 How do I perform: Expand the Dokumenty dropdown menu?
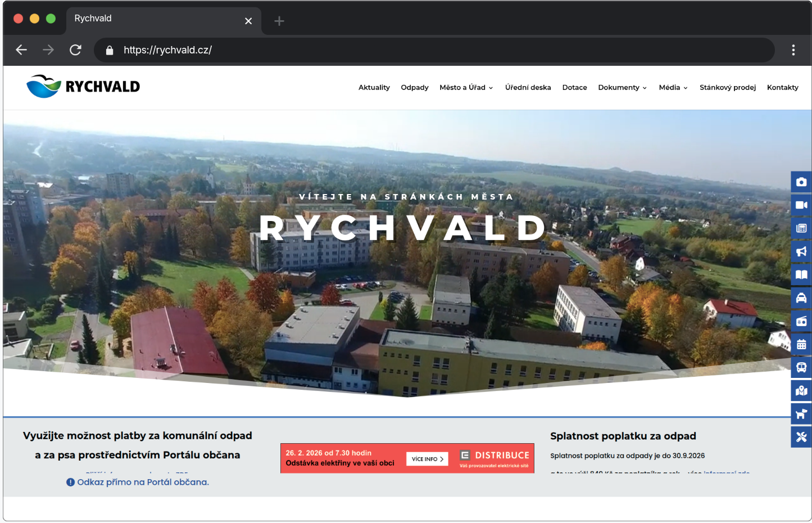(x=622, y=88)
